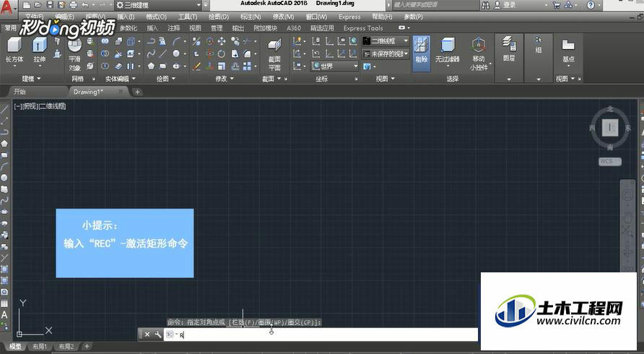The width and height of the screenshot is (644, 354).
Task: Open the AutoCAD application menu logo
Action: [6, 7]
